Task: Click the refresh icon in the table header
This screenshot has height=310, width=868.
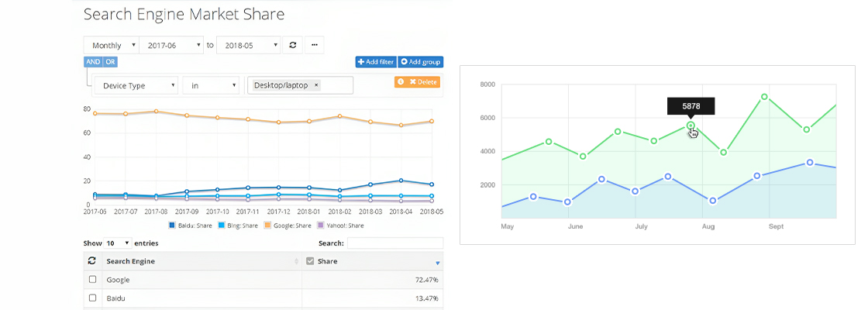Action: tap(92, 260)
